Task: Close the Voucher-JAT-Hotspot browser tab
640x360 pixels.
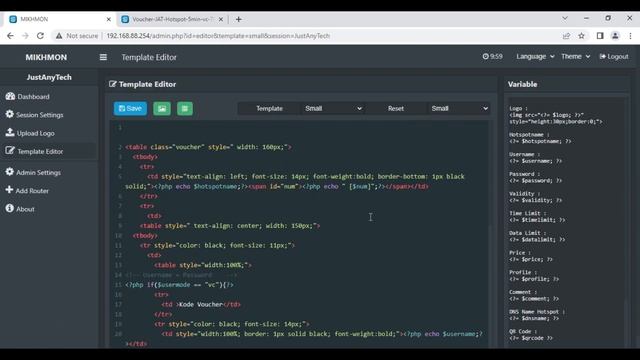Action: click(x=221, y=19)
